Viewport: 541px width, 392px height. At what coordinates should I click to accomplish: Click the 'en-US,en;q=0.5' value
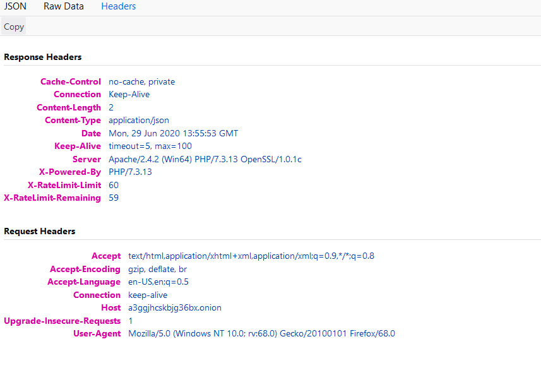(158, 282)
